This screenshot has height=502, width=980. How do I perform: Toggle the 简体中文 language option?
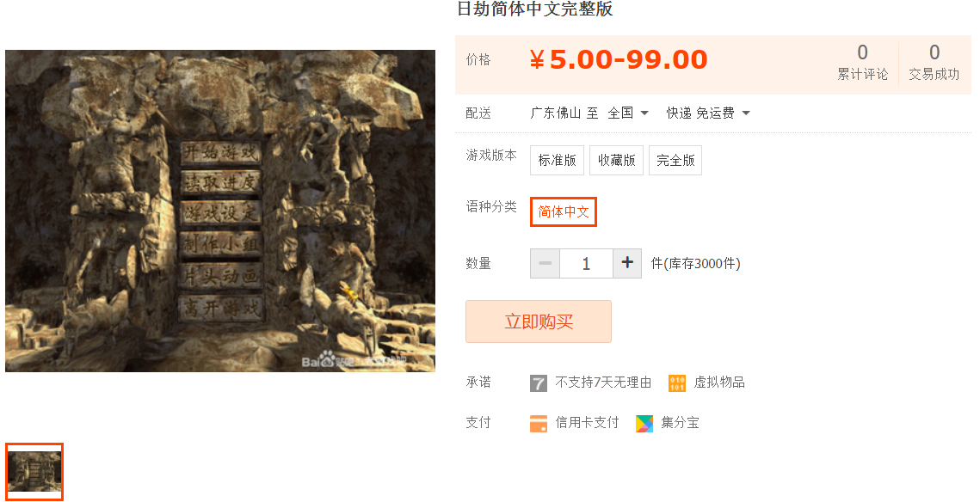click(x=563, y=211)
